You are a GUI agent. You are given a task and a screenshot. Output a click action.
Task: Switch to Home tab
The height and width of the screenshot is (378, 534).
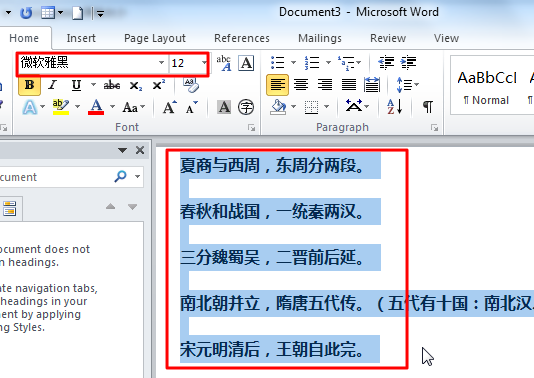[24, 38]
